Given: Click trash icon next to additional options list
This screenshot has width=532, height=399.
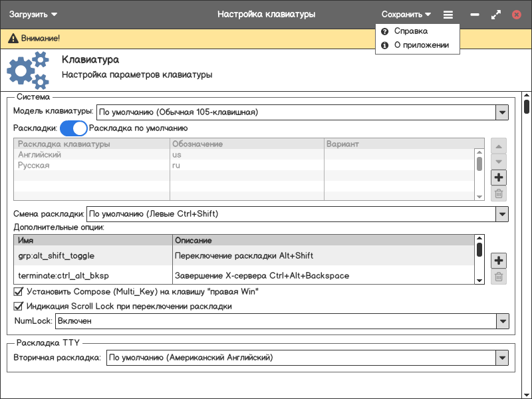Looking at the screenshot, I should [x=499, y=277].
